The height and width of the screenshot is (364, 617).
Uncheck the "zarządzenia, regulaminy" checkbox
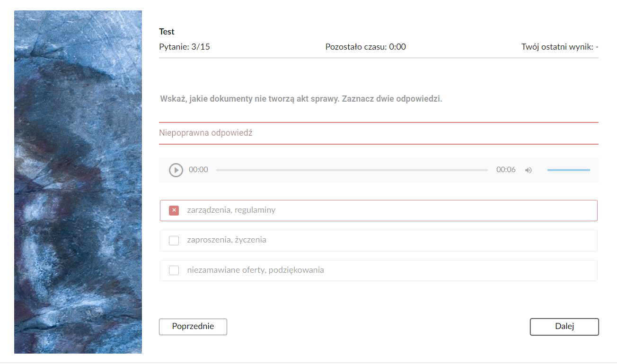(x=174, y=210)
